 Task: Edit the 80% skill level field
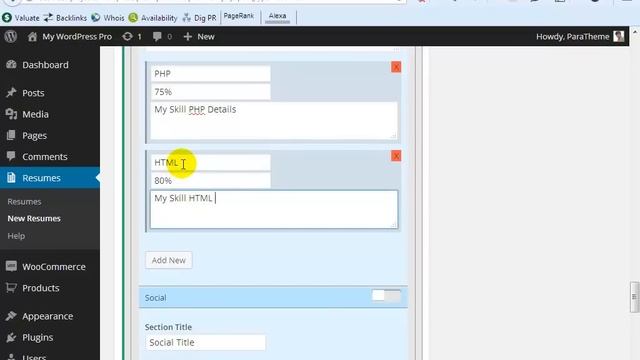pos(210,181)
